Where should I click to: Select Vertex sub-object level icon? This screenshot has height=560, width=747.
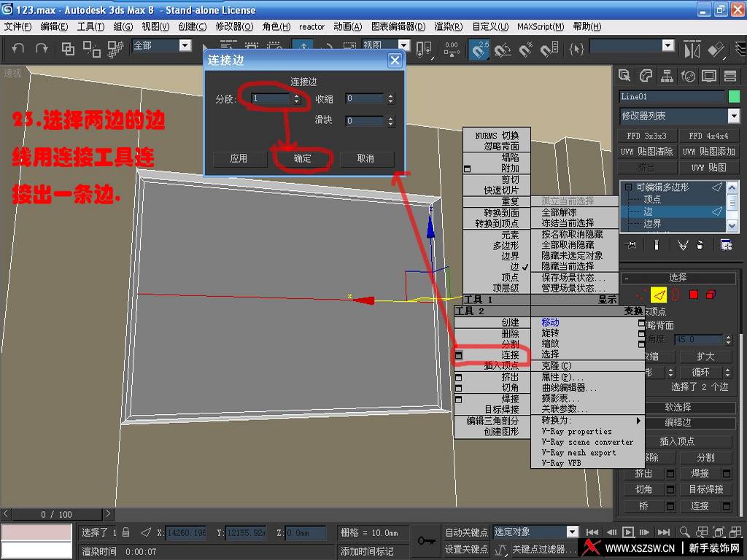[x=641, y=295]
